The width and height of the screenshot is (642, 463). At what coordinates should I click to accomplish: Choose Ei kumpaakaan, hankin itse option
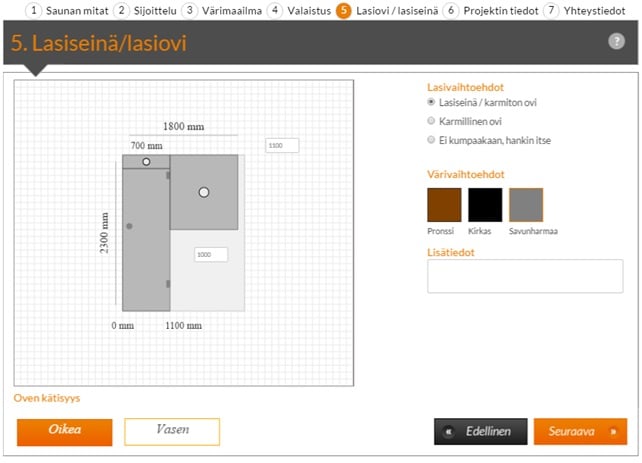(431, 140)
